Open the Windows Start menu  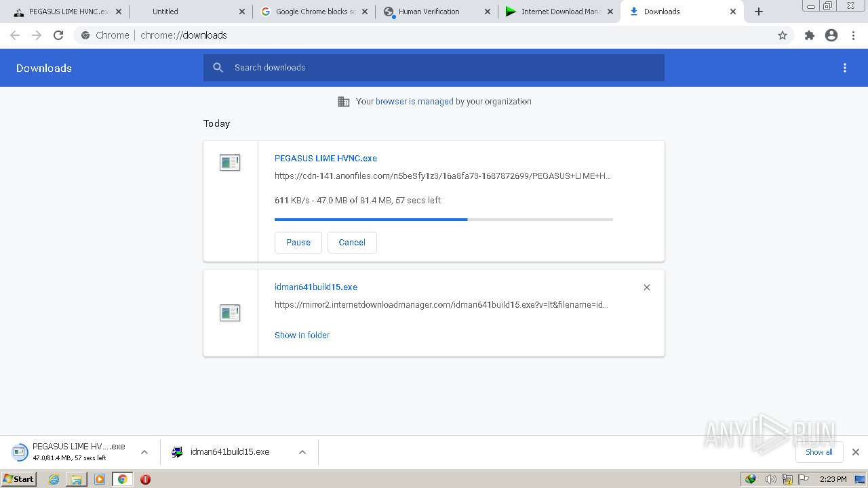pos(18,479)
